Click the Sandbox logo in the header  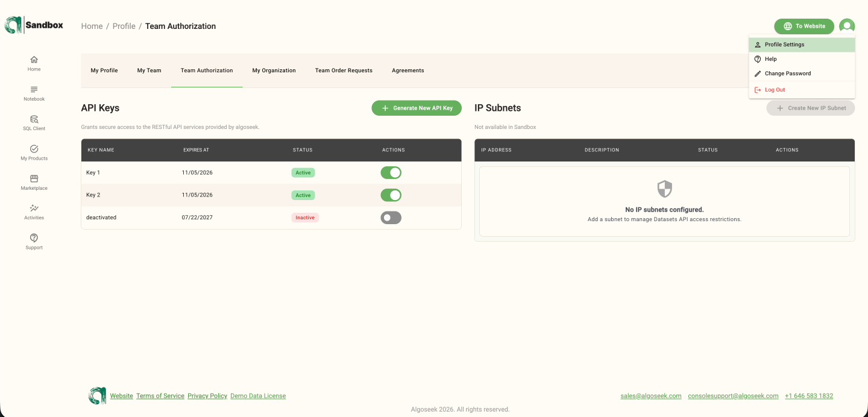[34, 25]
